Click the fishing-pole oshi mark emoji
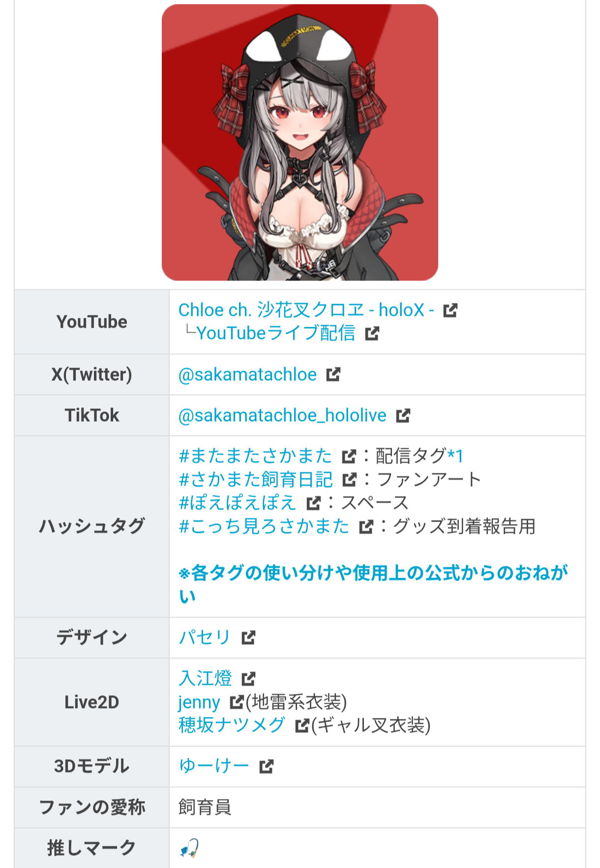This screenshot has width=600, height=868. 189,848
